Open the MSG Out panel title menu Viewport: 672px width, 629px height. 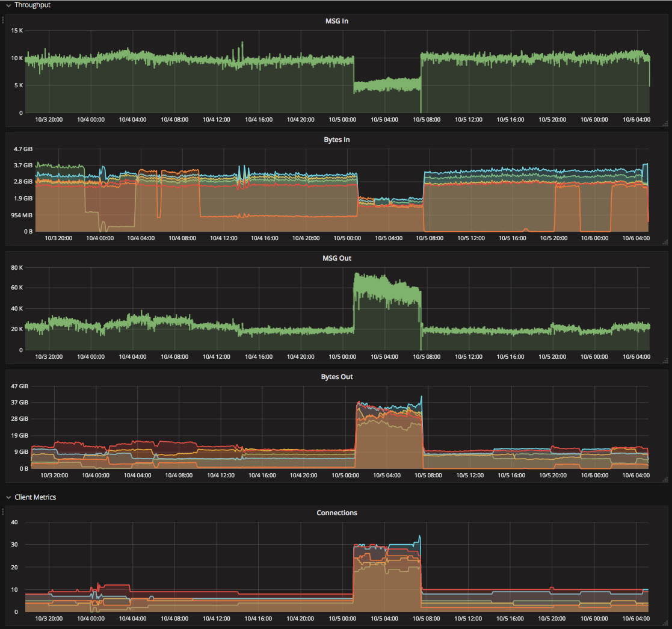point(336,258)
